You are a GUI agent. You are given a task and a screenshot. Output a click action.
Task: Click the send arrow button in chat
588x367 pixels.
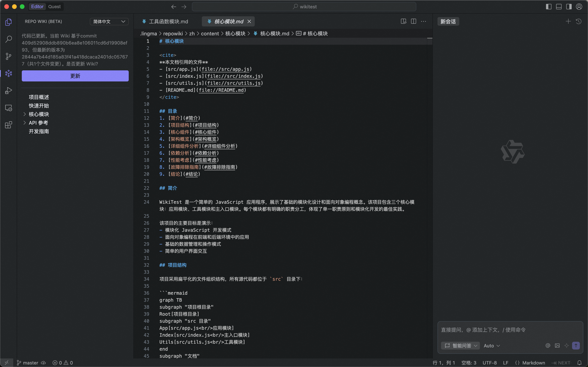[576, 346]
